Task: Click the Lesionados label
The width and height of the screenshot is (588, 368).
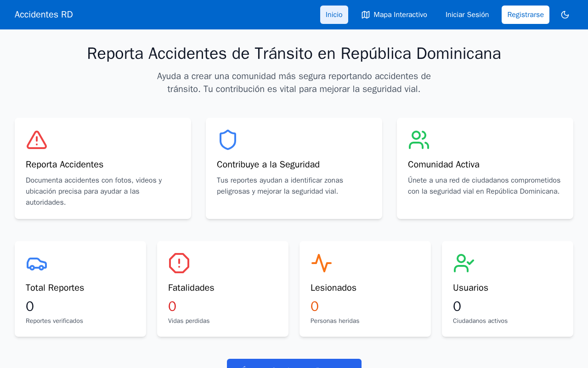Action: pos(334,288)
